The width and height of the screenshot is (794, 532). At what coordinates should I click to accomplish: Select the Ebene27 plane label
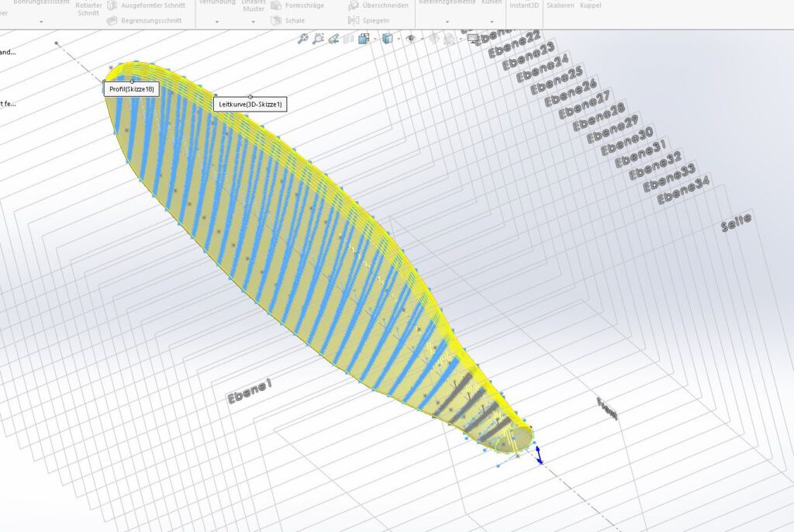585,105
